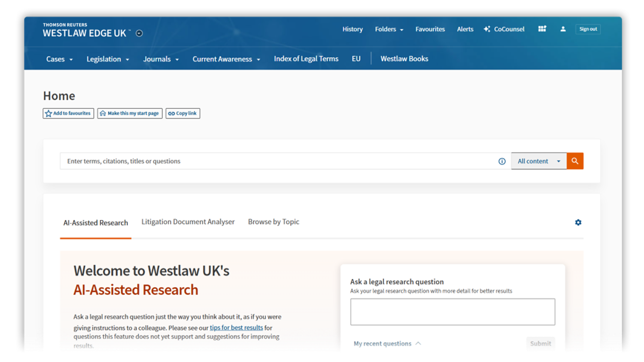The image size is (644, 362).
Task: Copy link to the Home page
Action: click(183, 114)
